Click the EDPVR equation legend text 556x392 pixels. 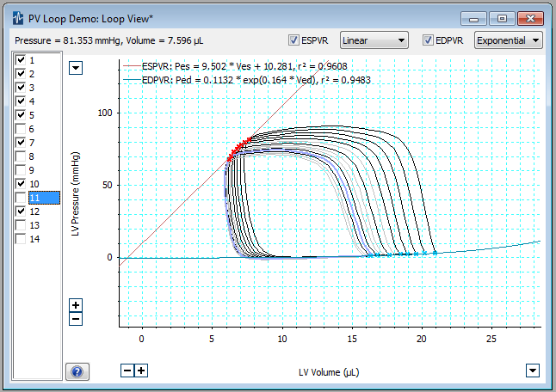click(x=256, y=80)
